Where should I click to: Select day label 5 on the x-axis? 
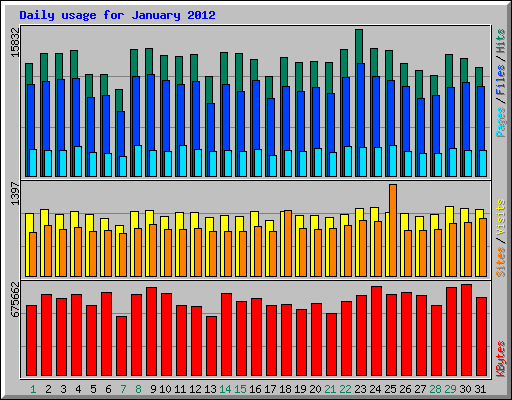(93, 389)
